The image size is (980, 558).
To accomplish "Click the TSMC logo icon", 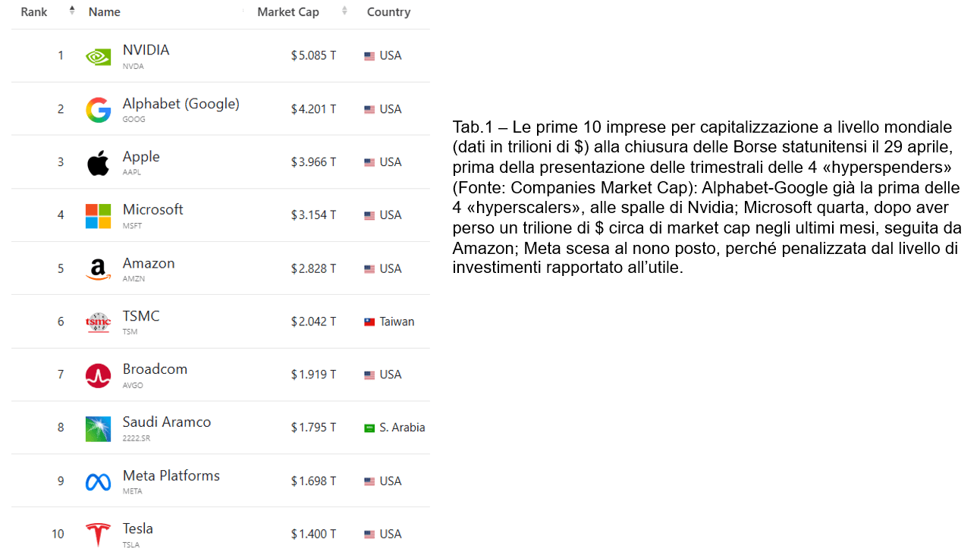I will (x=98, y=322).
